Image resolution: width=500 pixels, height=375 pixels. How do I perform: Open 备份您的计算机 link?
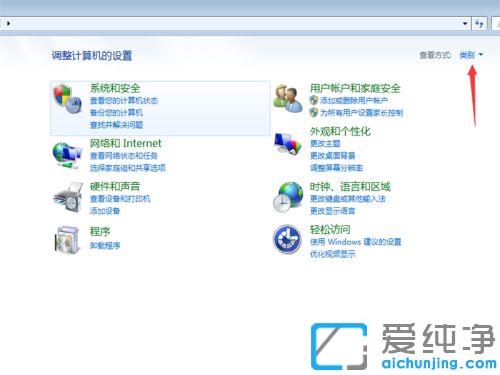[116, 113]
